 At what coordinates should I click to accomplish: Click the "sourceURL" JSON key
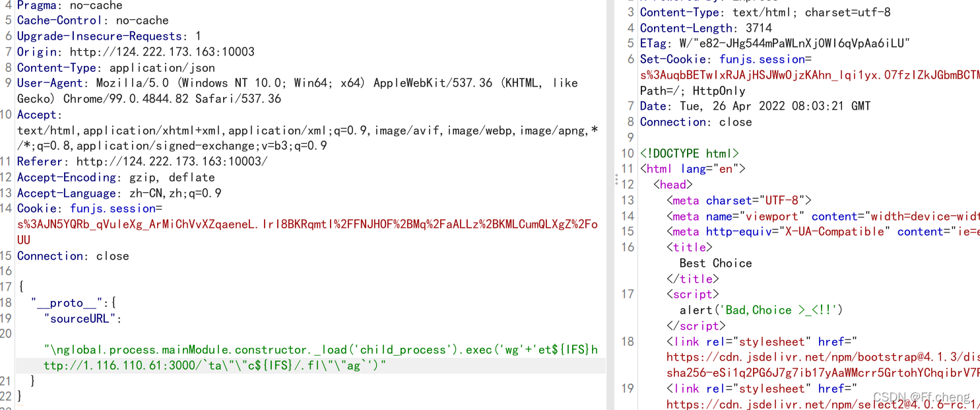(80, 319)
